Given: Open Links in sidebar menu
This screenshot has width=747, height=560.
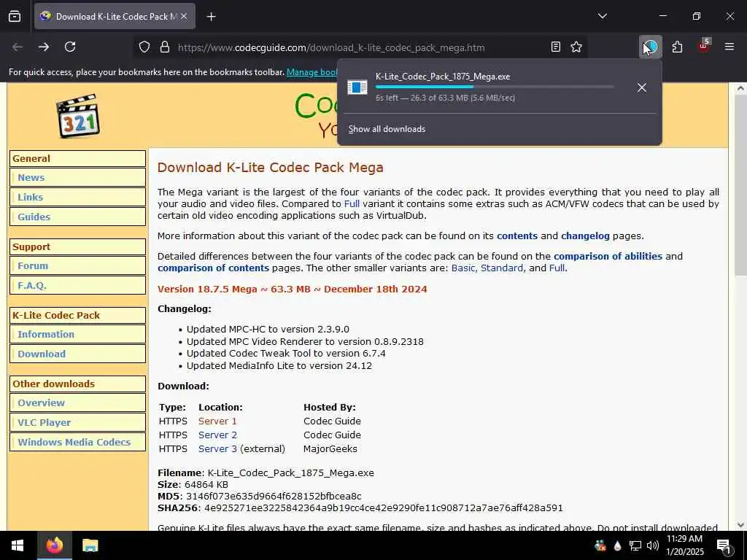Looking at the screenshot, I should click(30, 197).
